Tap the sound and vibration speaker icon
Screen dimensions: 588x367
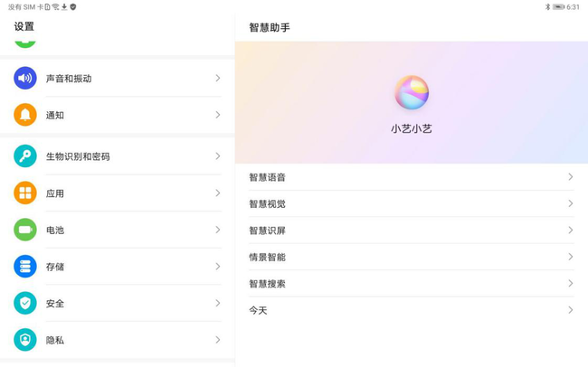pyautogui.click(x=25, y=79)
